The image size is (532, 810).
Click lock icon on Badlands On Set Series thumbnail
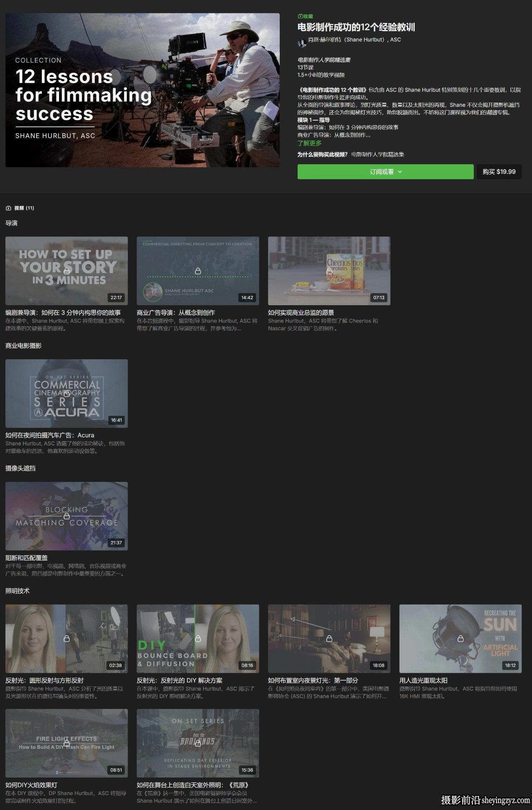click(x=198, y=743)
